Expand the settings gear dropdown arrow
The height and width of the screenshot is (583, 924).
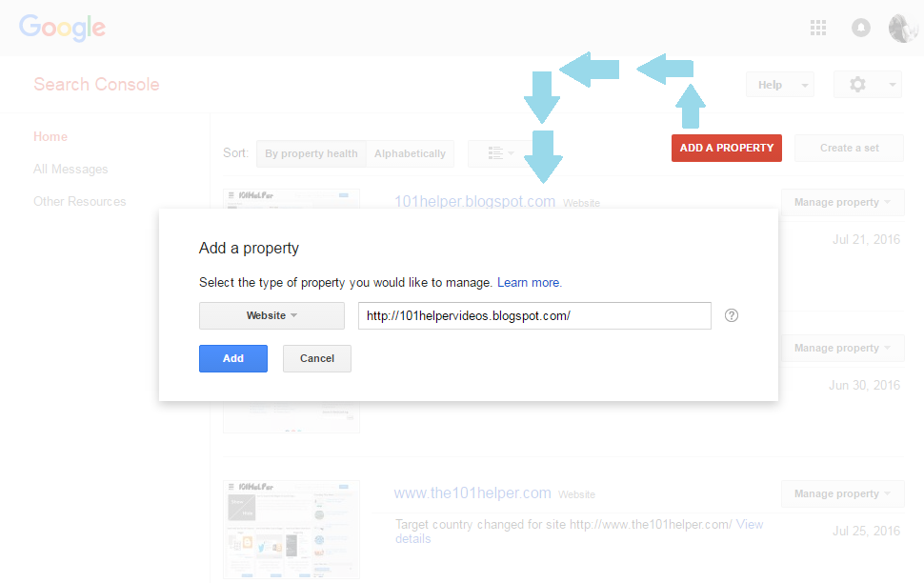point(893,85)
